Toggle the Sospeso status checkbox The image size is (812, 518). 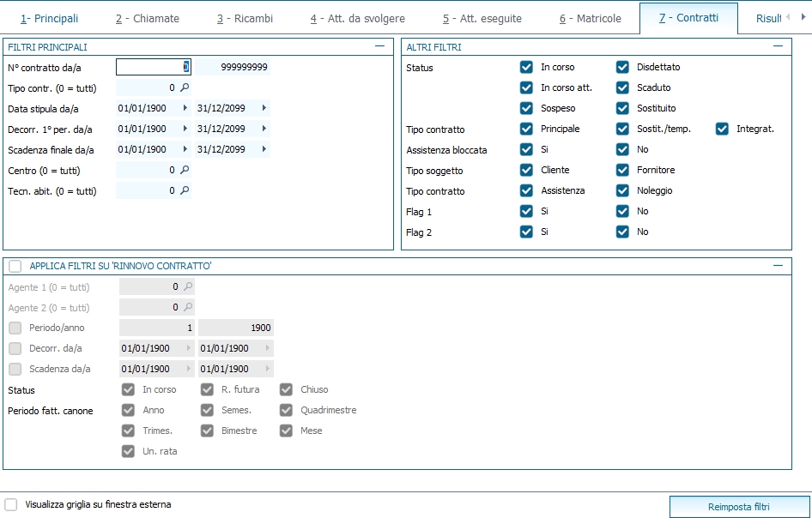click(526, 109)
